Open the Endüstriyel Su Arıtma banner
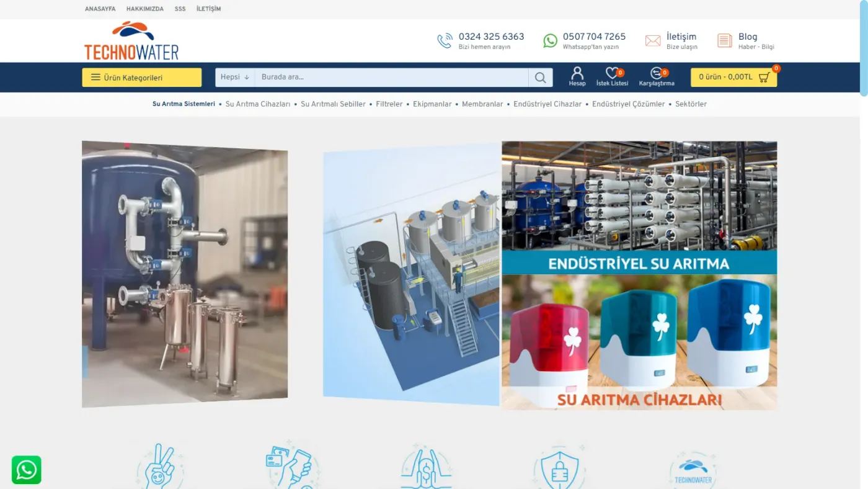Image resolution: width=868 pixels, height=489 pixels. 639,208
